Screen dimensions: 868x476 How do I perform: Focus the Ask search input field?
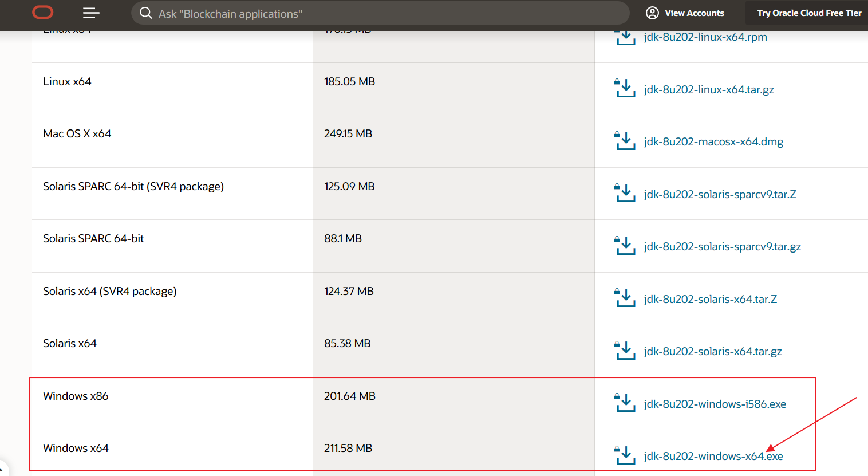(x=378, y=14)
